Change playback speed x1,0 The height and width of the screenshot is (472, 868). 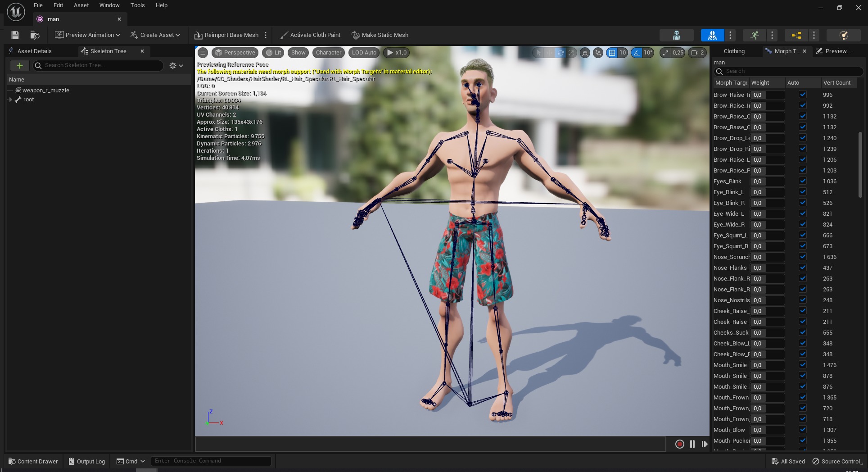coord(397,53)
